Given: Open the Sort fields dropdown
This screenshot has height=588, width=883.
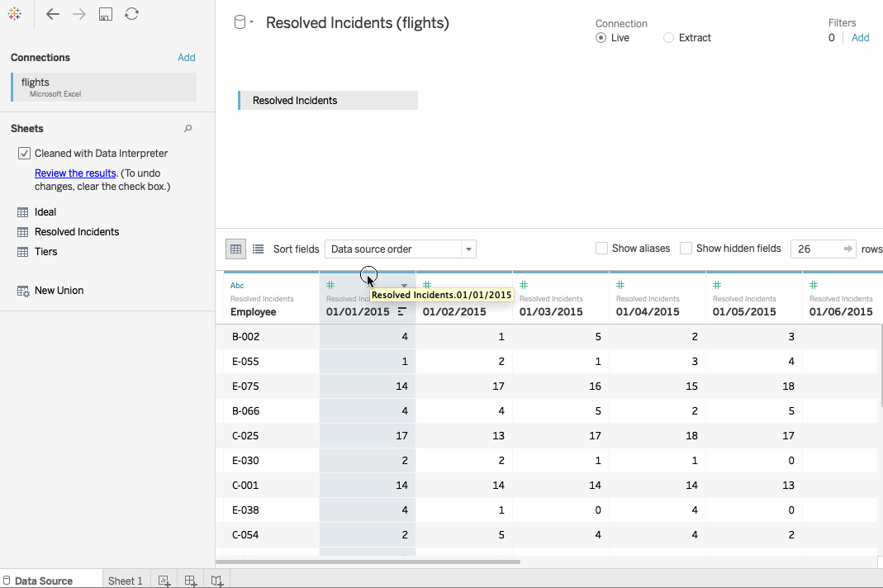Looking at the screenshot, I should tap(401, 249).
